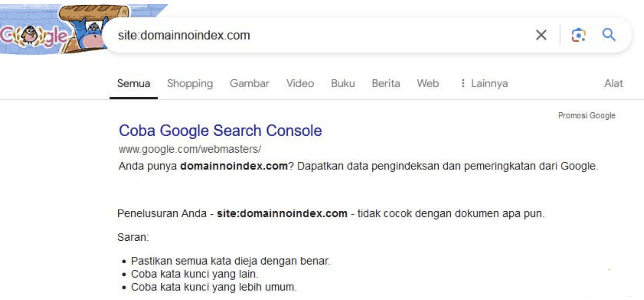Switch to the Shopping tab
The height and width of the screenshot is (300, 644).
[190, 84]
